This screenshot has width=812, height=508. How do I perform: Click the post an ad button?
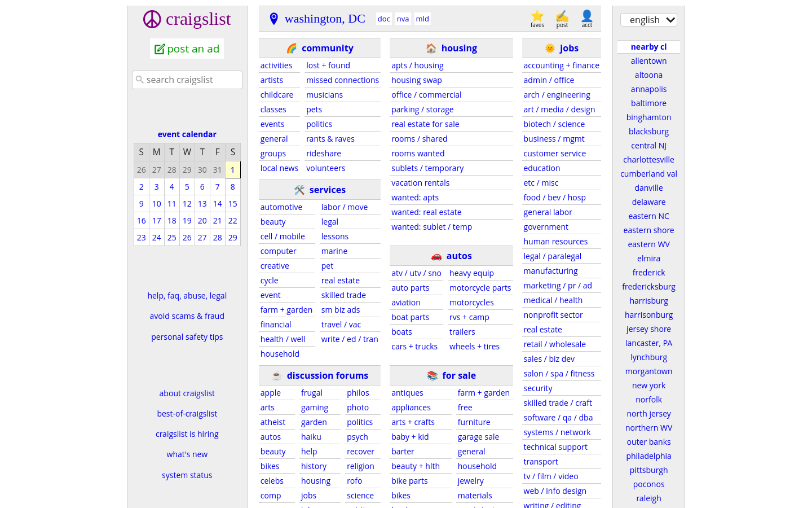187,49
